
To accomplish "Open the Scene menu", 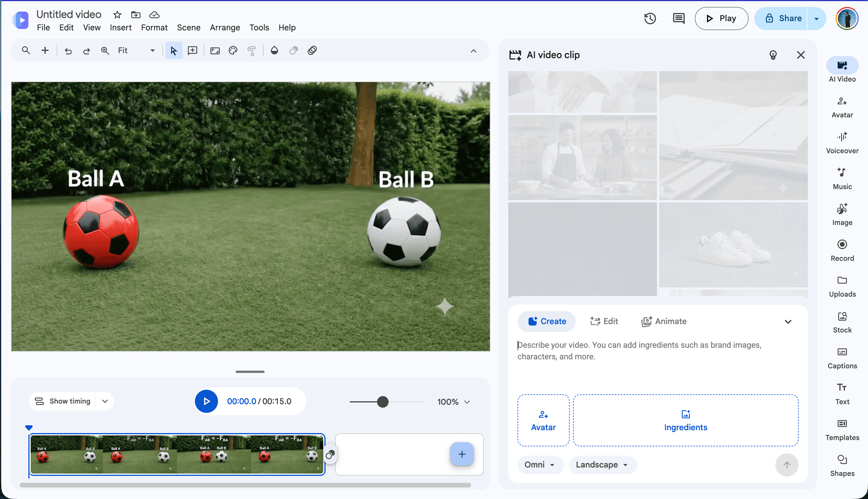I will (189, 27).
